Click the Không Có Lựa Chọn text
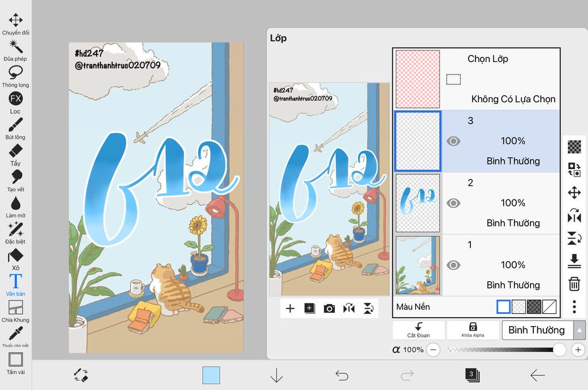 tap(513, 99)
